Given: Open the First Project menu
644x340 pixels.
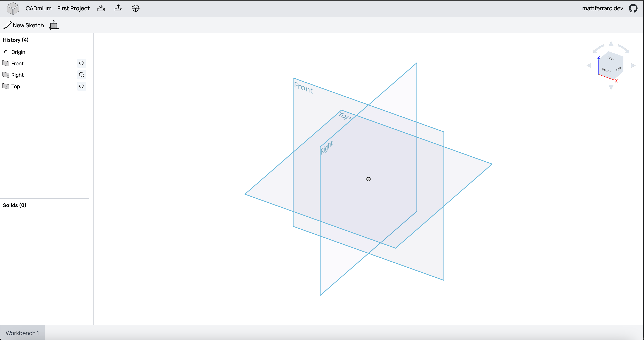Looking at the screenshot, I should 73,8.
